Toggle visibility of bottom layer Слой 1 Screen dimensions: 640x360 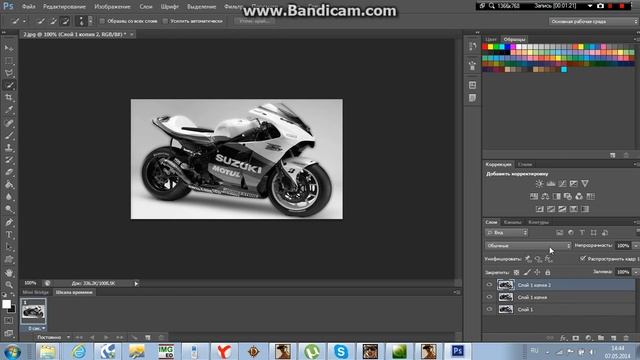click(489, 309)
